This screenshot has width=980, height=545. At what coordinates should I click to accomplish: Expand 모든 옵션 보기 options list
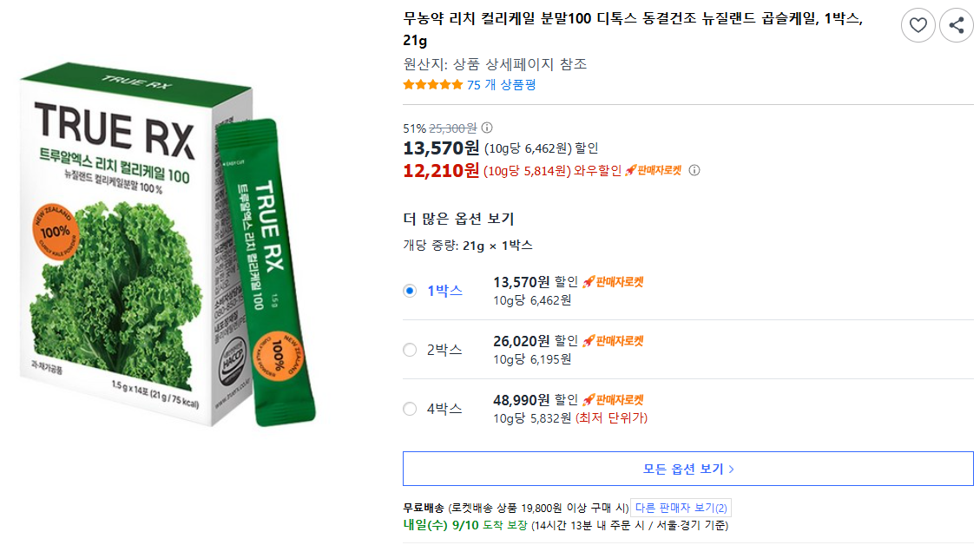[x=687, y=469]
